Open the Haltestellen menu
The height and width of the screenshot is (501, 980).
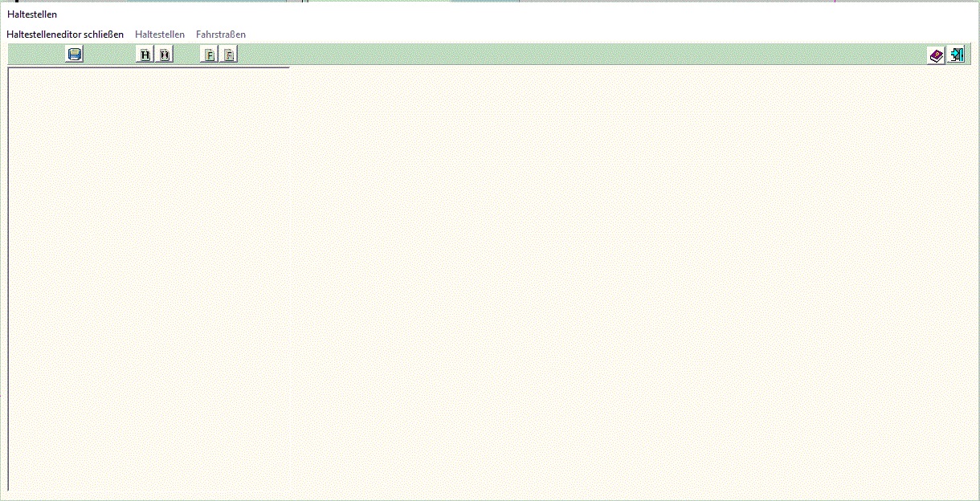(160, 35)
